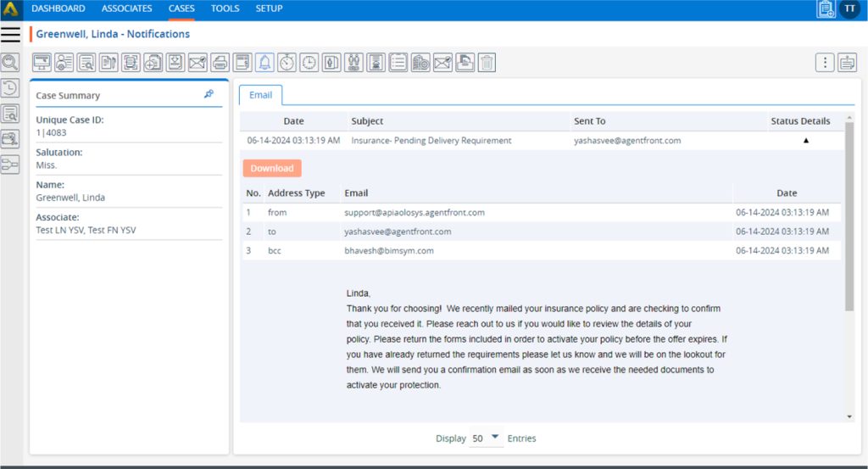Open the three-dot more options button

pyautogui.click(x=825, y=62)
